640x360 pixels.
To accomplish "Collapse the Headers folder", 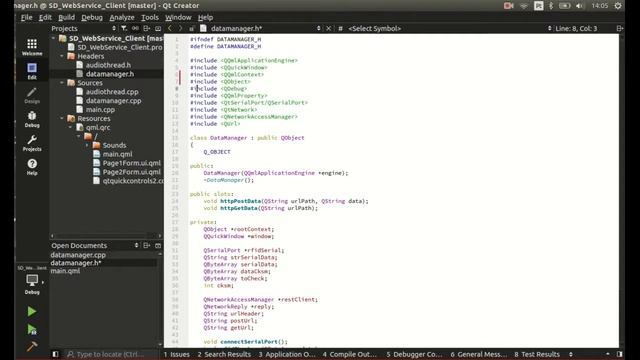I will pos(62,56).
